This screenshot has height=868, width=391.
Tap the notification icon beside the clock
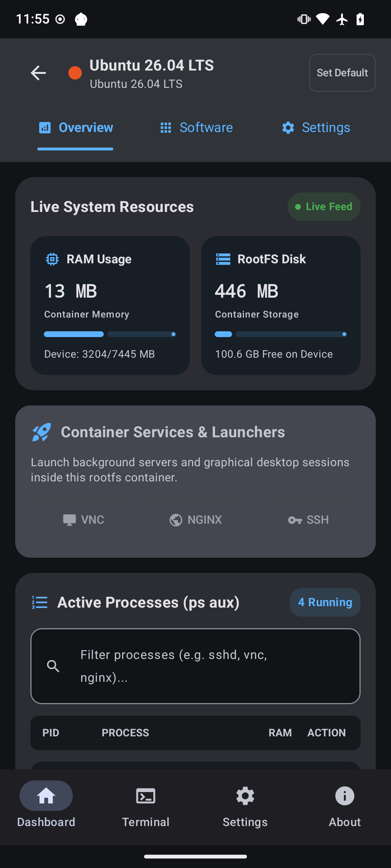click(x=81, y=19)
